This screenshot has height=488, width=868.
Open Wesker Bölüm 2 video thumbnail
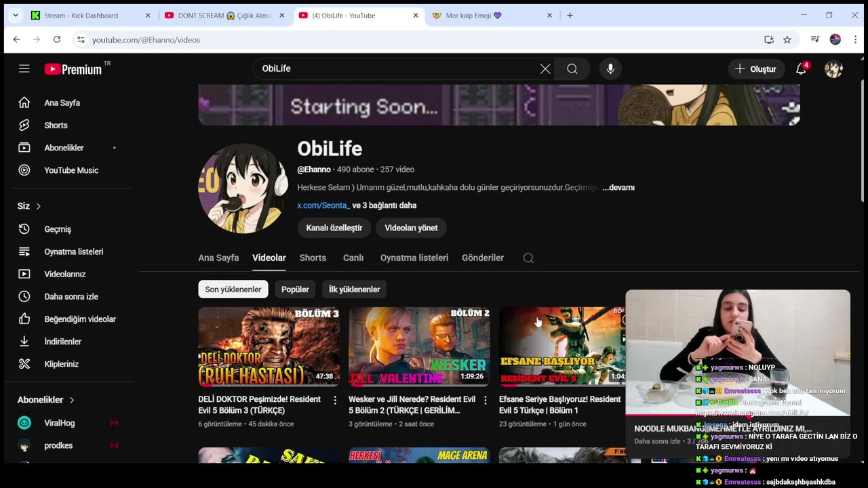[x=419, y=347]
